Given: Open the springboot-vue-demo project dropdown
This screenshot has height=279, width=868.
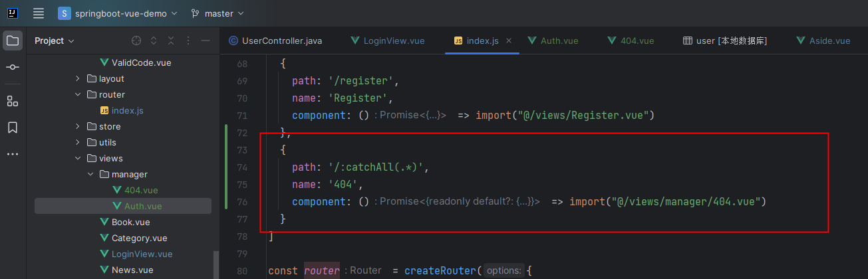Looking at the screenshot, I should pos(118,13).
